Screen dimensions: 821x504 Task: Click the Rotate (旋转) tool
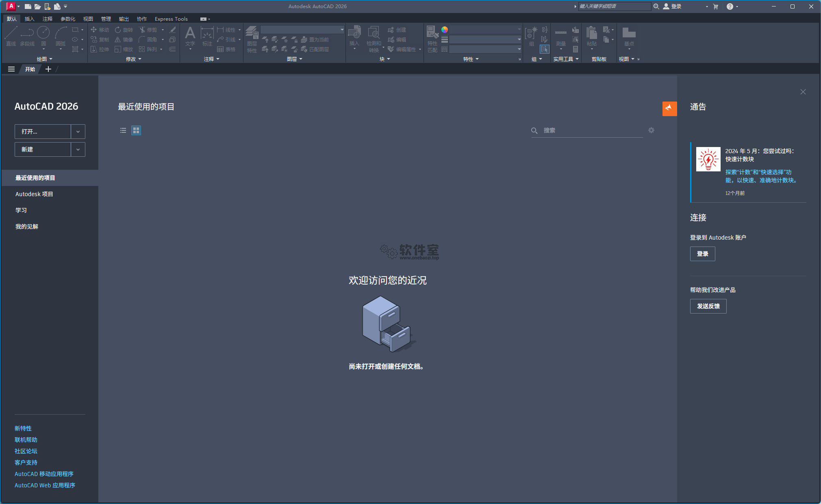[x=124, y=30]
